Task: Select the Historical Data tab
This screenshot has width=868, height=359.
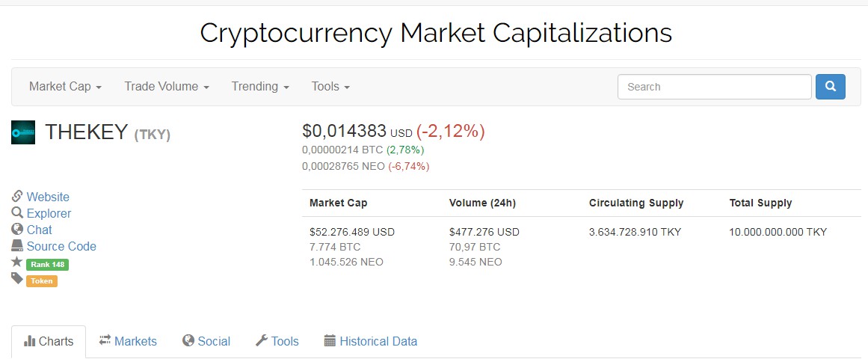Action: click(371, 342)
